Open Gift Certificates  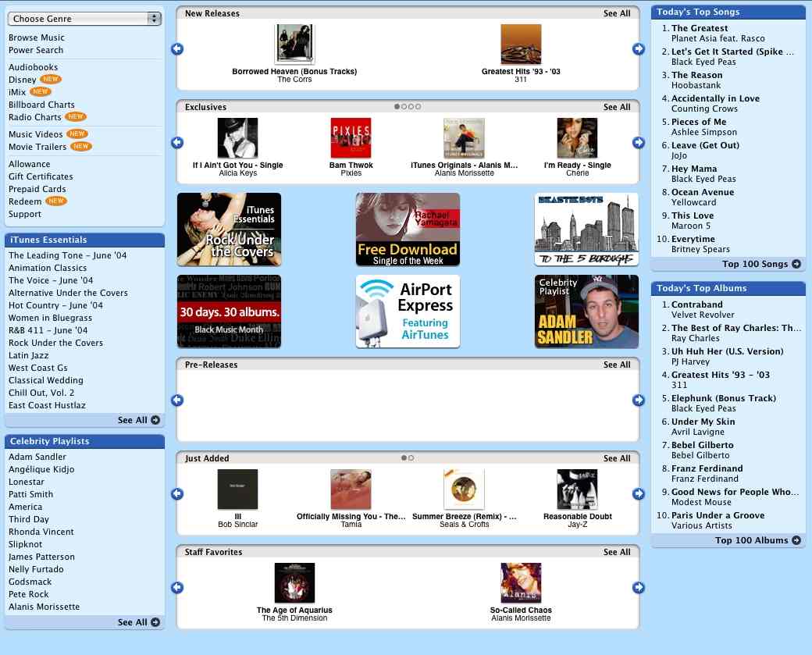41,176
